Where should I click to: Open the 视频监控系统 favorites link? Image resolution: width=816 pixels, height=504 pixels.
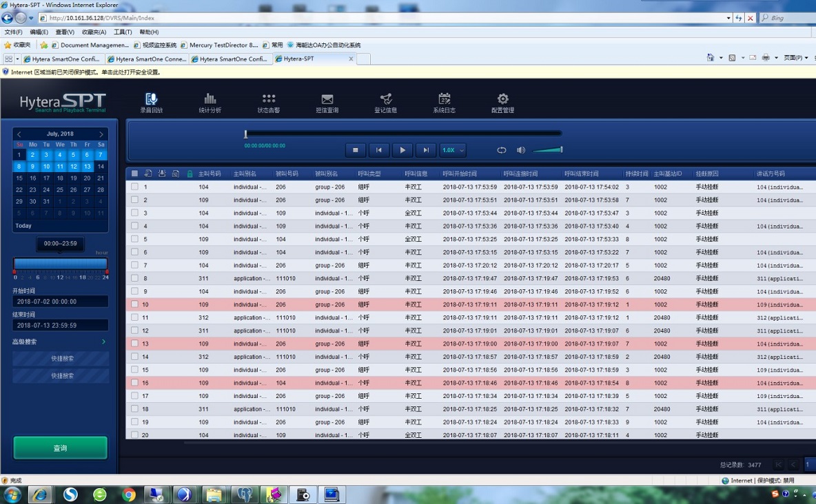click(x=155, y=45)
